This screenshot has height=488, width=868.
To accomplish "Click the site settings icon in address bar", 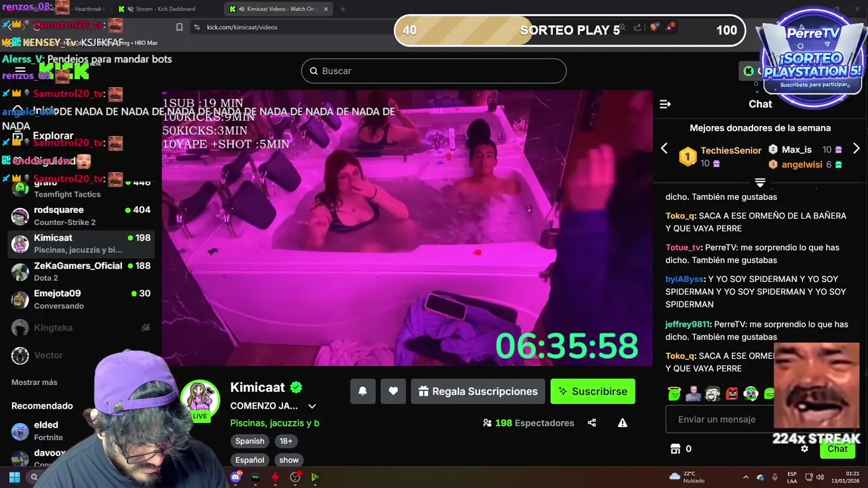I will [x=197, y=27].
